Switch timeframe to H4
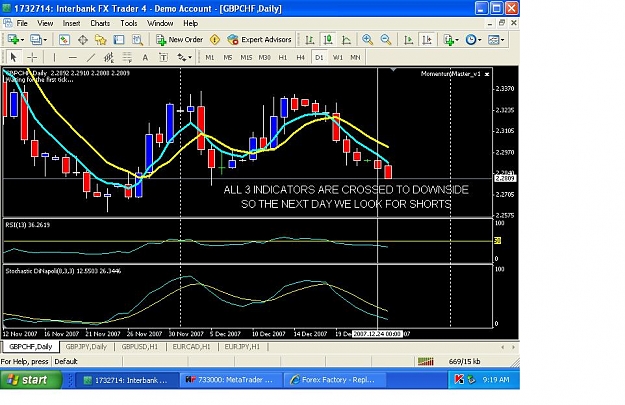This screenshot has height=405, width=625. (301, 57)
